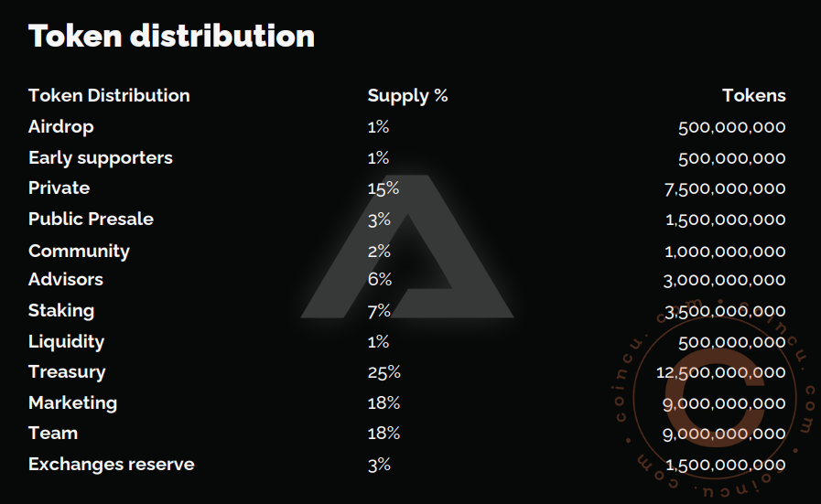Select the Tokens column header

753,95
